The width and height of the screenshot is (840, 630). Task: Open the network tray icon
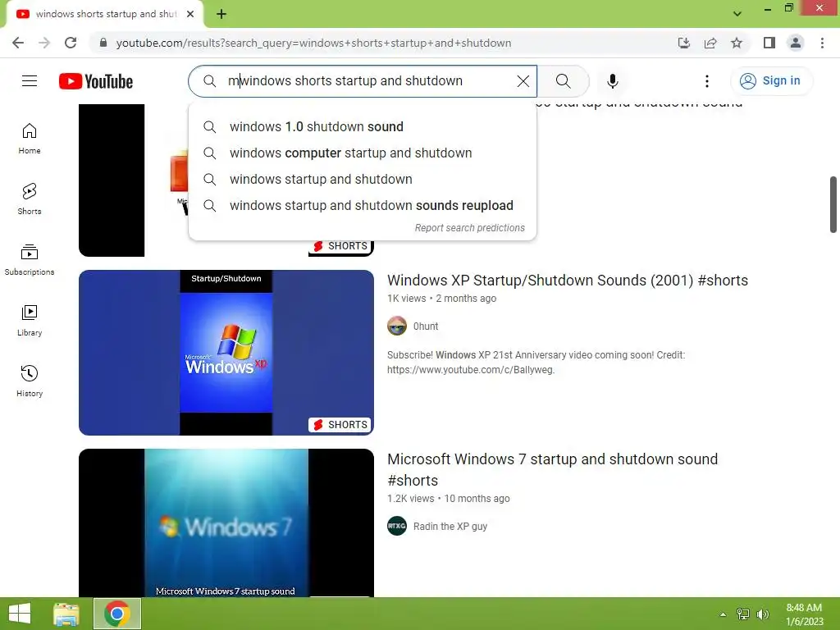pos(743,614)
